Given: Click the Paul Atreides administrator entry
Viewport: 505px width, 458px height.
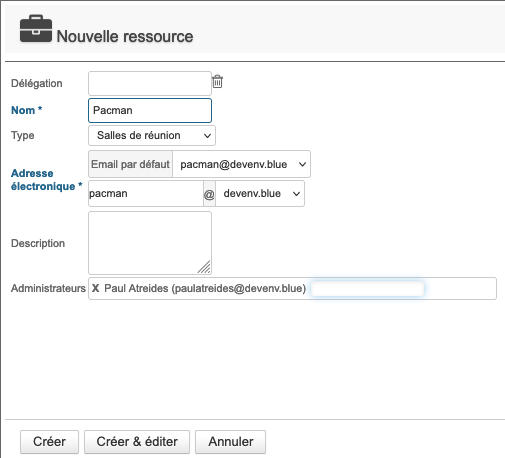Looking at the screenshot, I should pos(205,288).
